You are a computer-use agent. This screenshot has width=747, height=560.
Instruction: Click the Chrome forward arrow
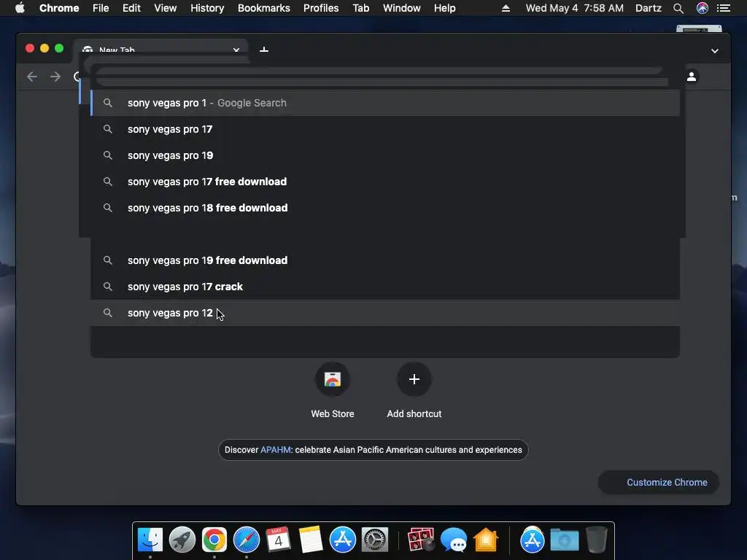pyautogui.click(x=55, y=77)
